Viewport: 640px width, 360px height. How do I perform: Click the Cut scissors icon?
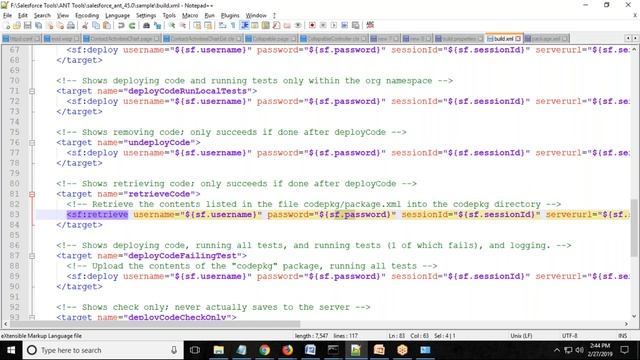tap(85, 25)
